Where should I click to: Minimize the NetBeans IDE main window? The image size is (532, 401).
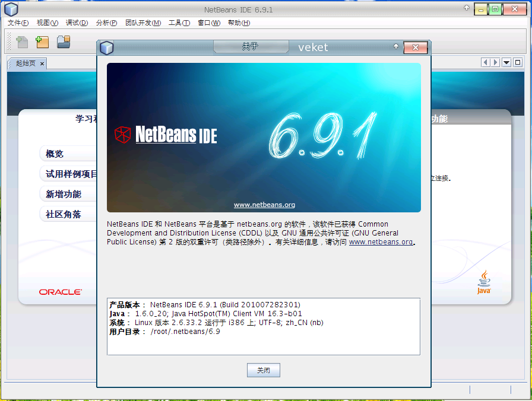point(480,9)
